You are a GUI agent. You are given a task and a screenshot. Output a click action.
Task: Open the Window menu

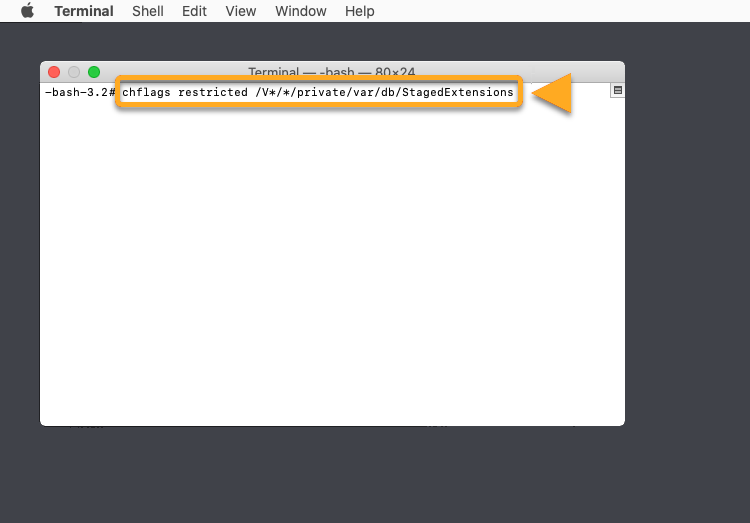point(300,11)
